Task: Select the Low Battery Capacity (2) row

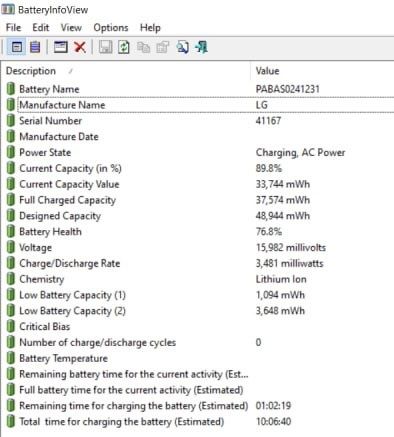Action: [x=199, y=311]
